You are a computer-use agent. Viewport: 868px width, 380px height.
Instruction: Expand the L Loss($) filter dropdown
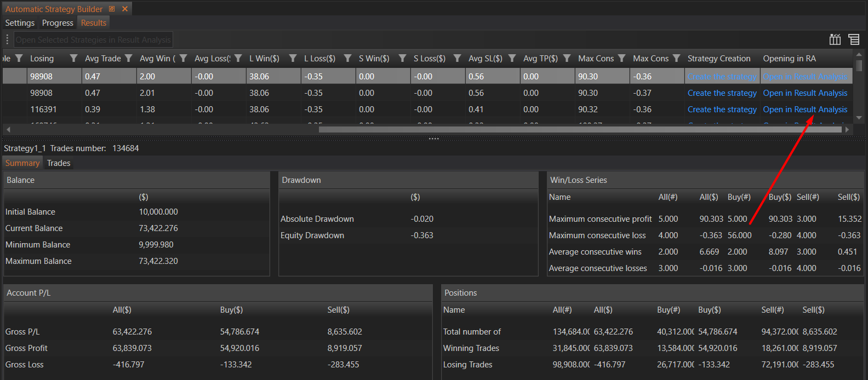pyautogui.click(x=347, y=59)
